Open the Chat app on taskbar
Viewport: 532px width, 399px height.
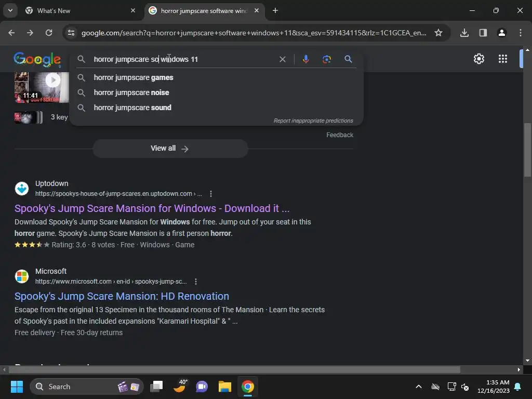pos(202,387)
